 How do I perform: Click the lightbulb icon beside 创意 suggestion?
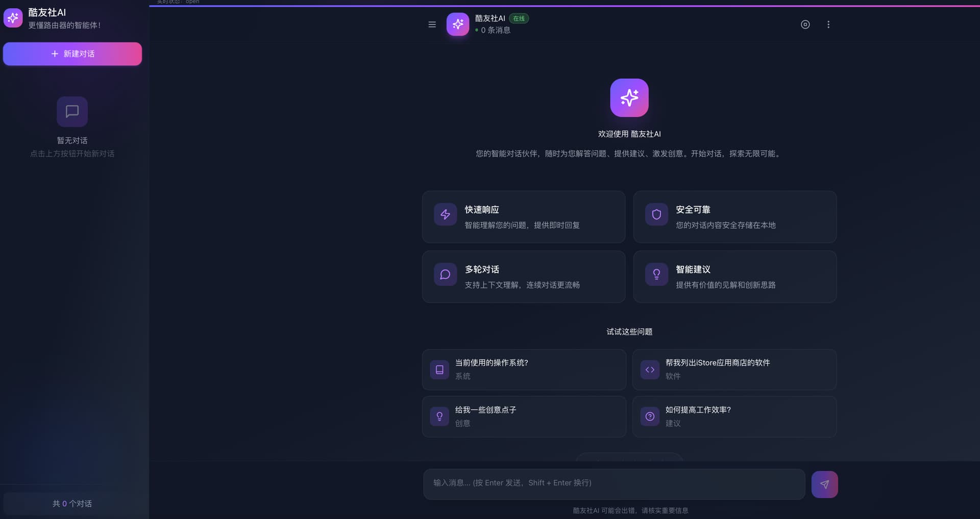click(x=439, y=416)
